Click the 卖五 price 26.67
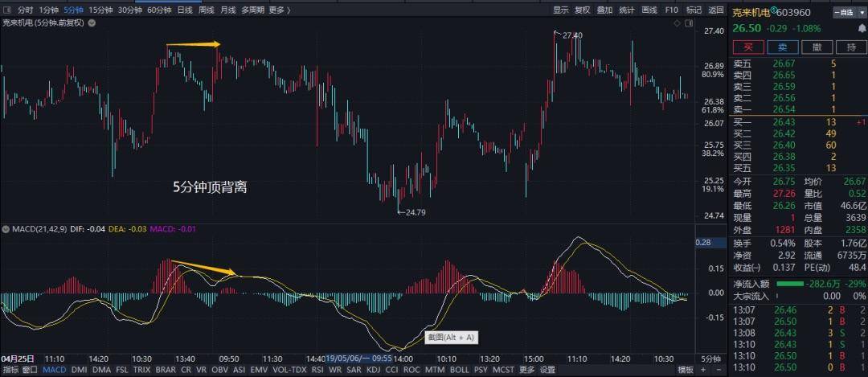Screen dimensions: 868x377 pyautogui.click(x=783, y=64)
